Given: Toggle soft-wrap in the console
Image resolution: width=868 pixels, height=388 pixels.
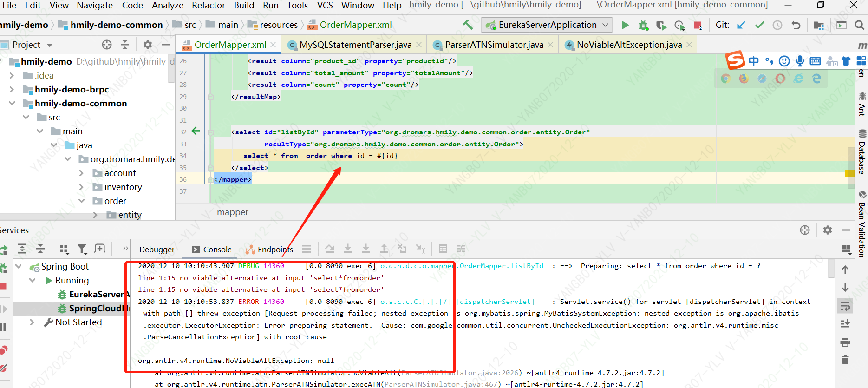Looking at the screenshot, I should 845,306.
